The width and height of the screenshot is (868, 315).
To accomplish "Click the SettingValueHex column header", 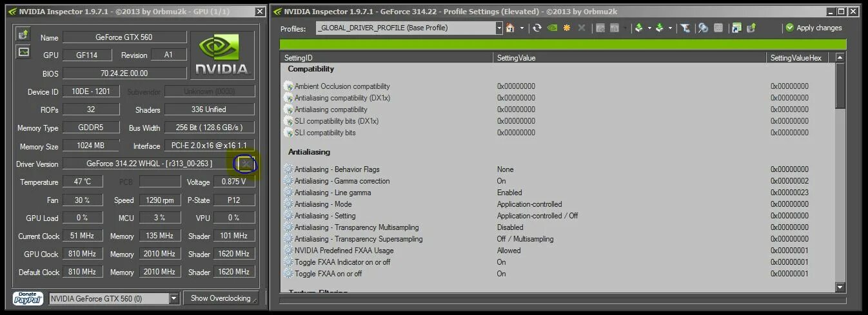I will [800, 57].
